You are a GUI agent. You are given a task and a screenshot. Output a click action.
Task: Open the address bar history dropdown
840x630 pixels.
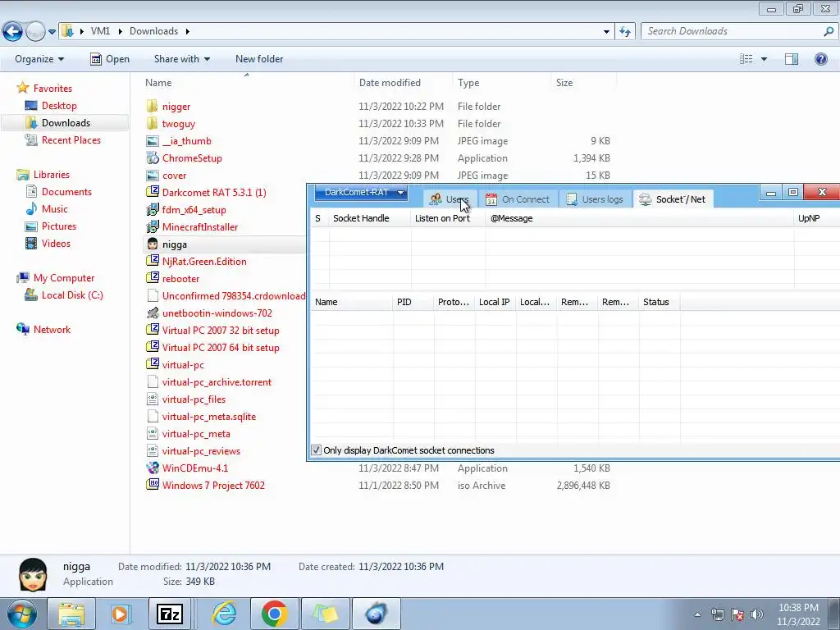(606, 32)
